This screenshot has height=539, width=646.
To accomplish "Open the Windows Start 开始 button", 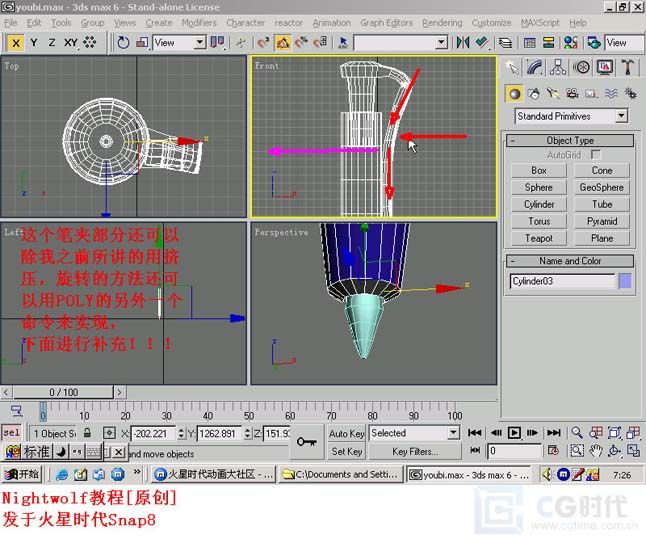I will pos(21,475).
